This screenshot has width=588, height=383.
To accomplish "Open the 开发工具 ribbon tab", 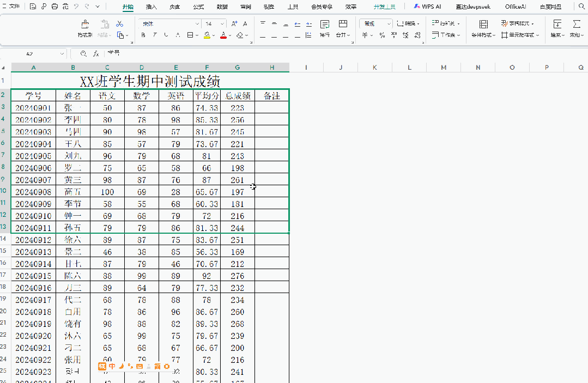I will [x=384, y=7].
